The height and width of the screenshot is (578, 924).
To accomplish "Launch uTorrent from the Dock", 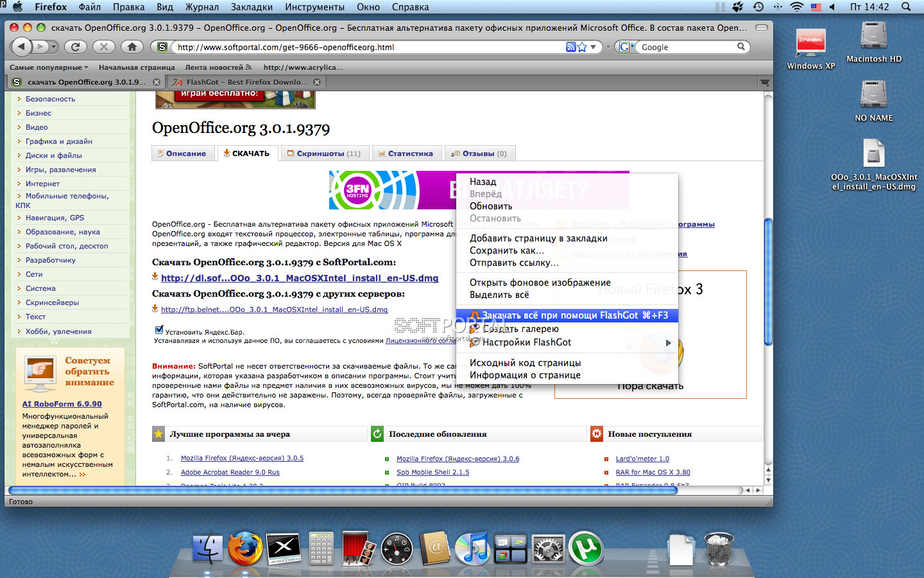I will [586, 550].
